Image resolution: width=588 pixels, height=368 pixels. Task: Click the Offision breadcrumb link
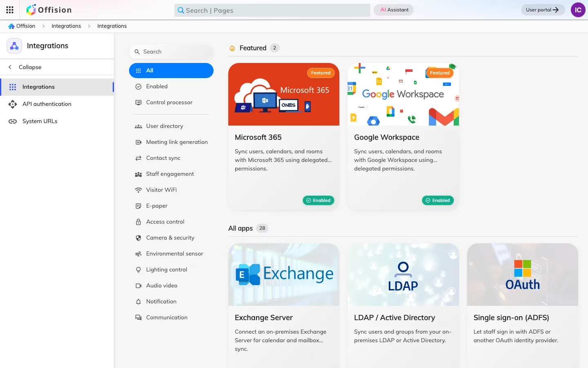[x=26, y=26]
